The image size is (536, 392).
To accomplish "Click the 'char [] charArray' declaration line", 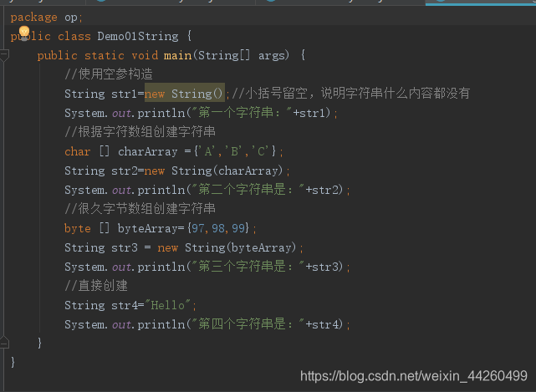I will tap(174, 151).
